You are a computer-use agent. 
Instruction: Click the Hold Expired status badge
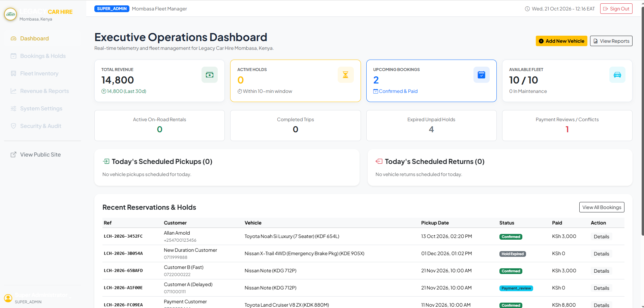pyautogui.click(x=513, y=254)
